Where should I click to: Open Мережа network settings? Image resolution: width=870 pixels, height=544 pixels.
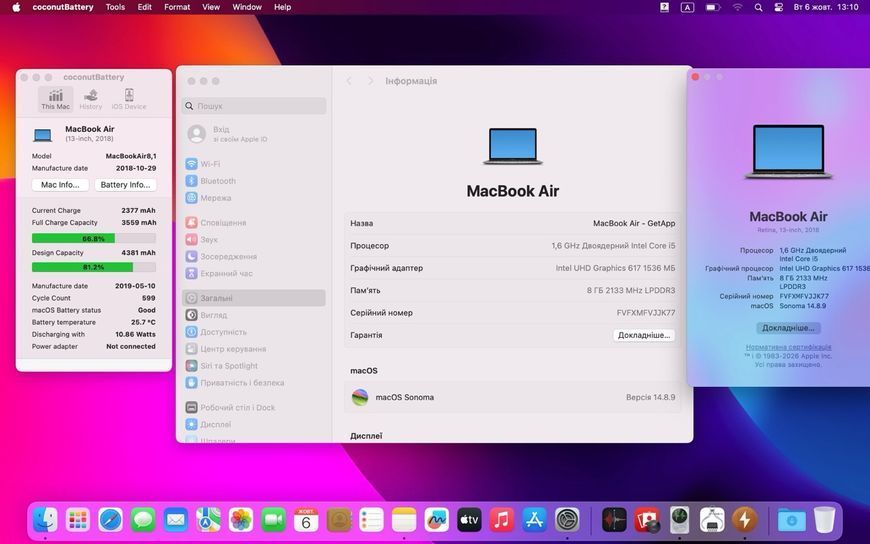[254, 198]
